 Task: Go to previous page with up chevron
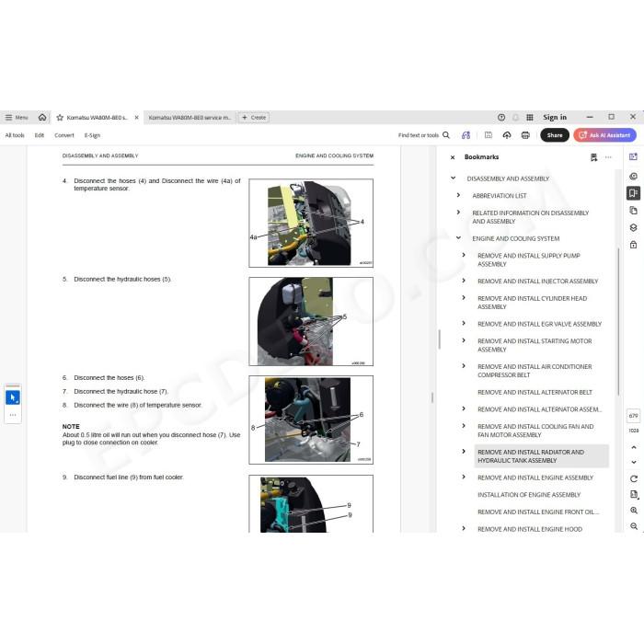(634, 447)
